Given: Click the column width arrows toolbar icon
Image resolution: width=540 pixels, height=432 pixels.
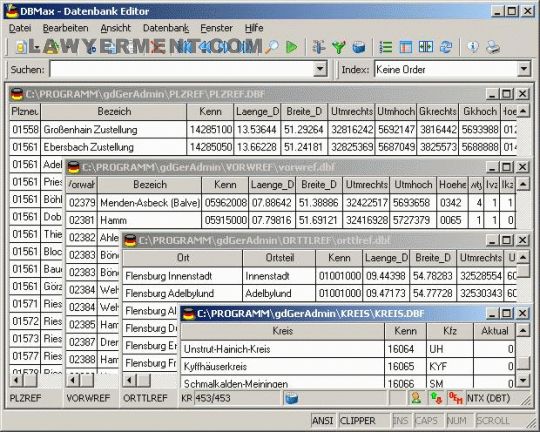Looking at the screenshot, I should (426, 47).
